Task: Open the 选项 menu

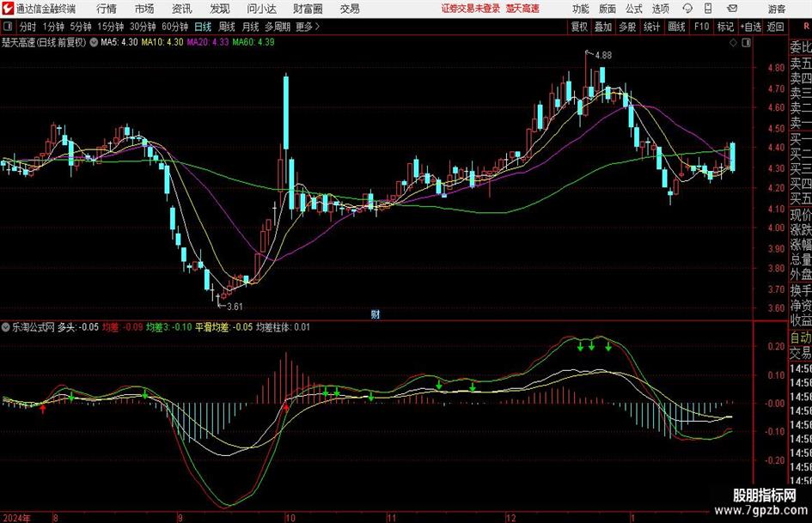Action: (x=661, y=9)
